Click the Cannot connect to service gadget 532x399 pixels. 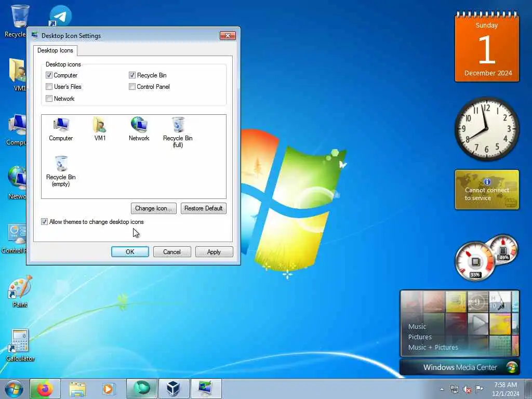[487, 190]
